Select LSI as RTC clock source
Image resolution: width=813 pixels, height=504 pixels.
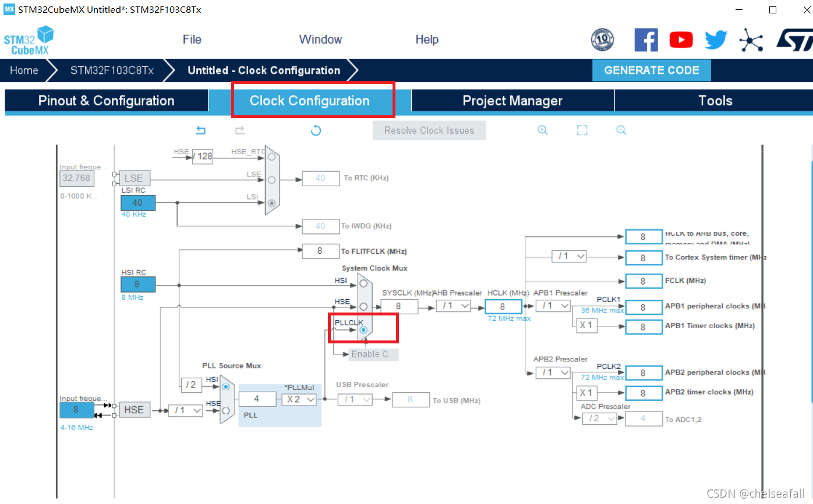(271, 203)
